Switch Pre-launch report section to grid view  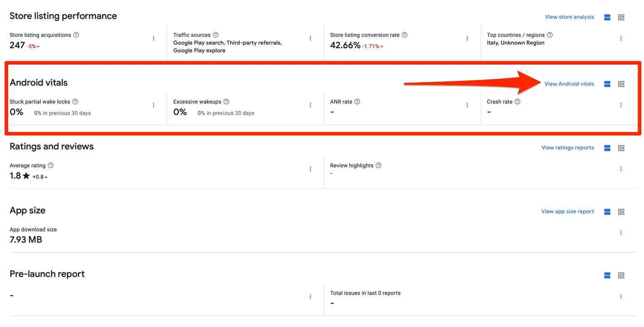[x=621, y=275]
